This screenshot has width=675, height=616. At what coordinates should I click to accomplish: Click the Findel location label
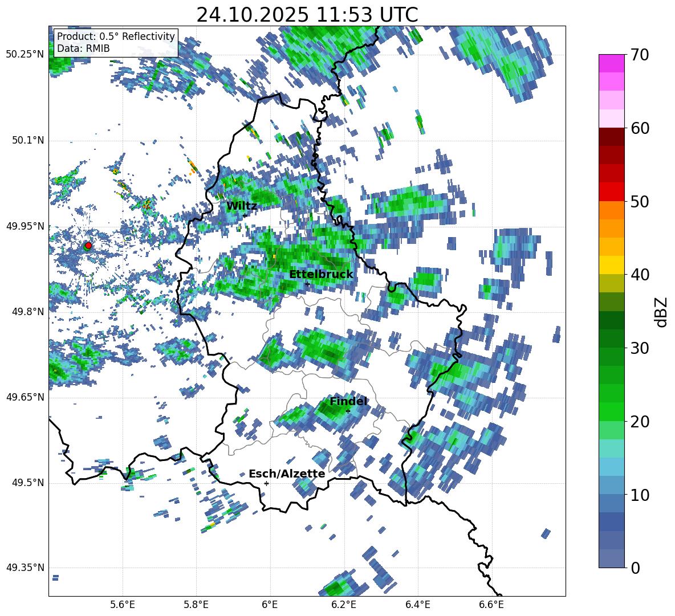348,401
